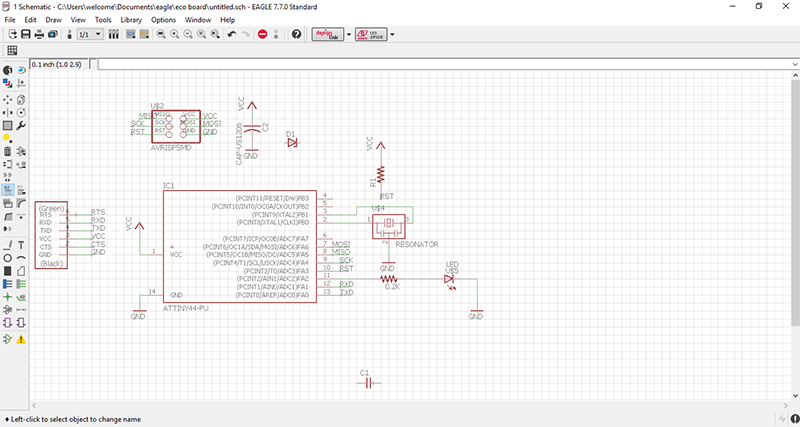The height and width of the screenshot is (427, 800).
Task: Open the Errors warning triangle tool
Action: pos(21,339)
